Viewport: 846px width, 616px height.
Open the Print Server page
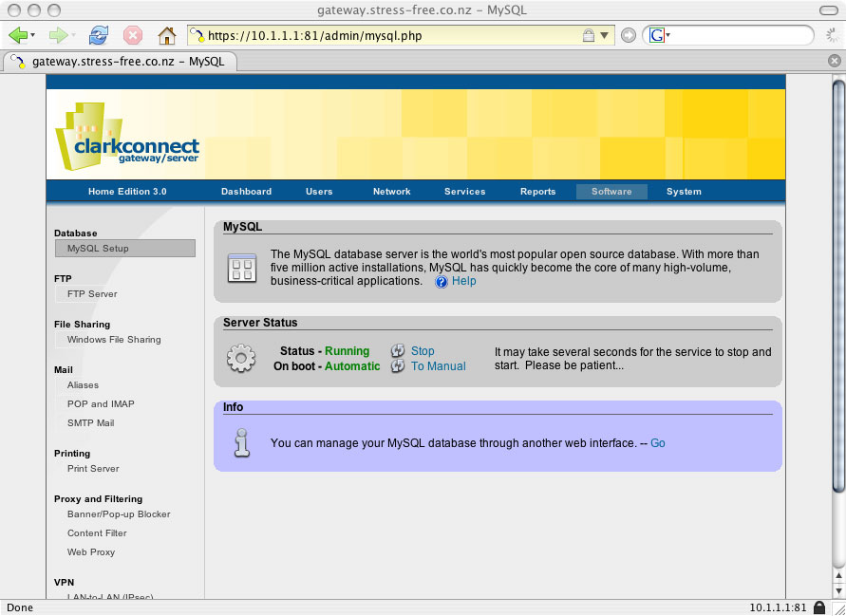[93, 469]
